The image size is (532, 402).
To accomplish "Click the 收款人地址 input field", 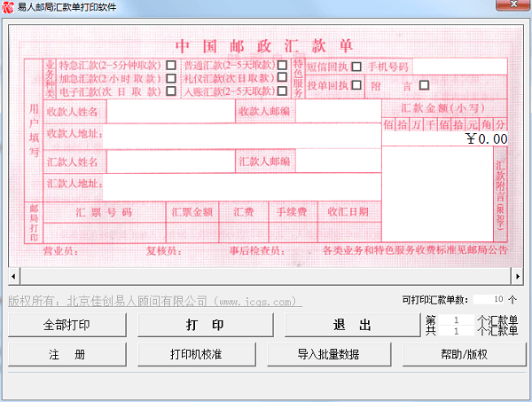I will tap(242, 136).
